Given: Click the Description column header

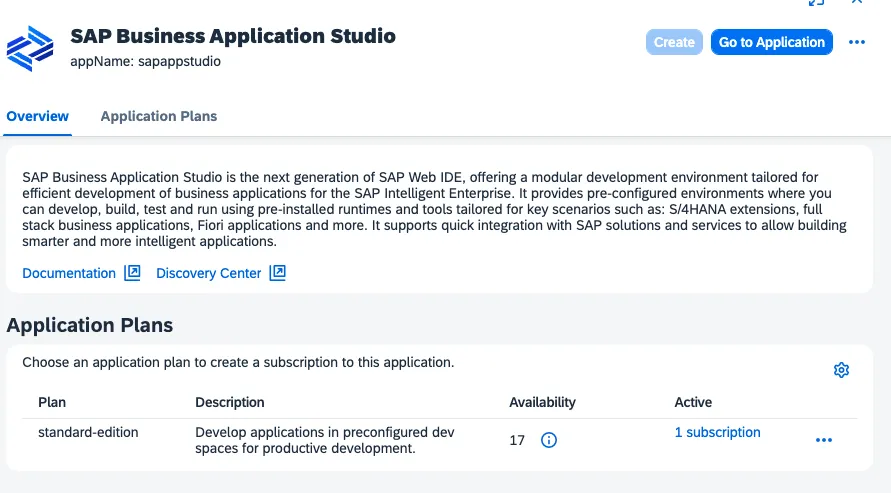Looking at the screenshot, I should [230, 402].
